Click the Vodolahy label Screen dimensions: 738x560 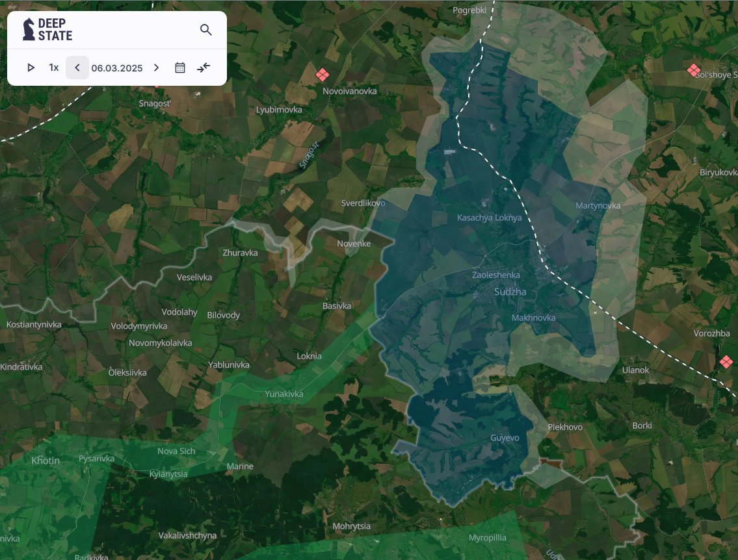click(179, 312)
